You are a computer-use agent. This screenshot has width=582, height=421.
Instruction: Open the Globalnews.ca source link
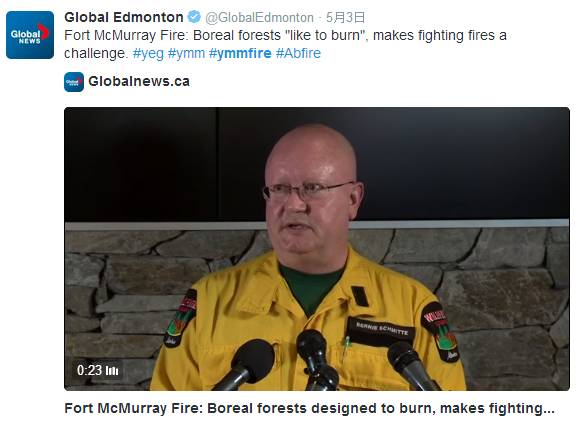click(x=139, y=81)
